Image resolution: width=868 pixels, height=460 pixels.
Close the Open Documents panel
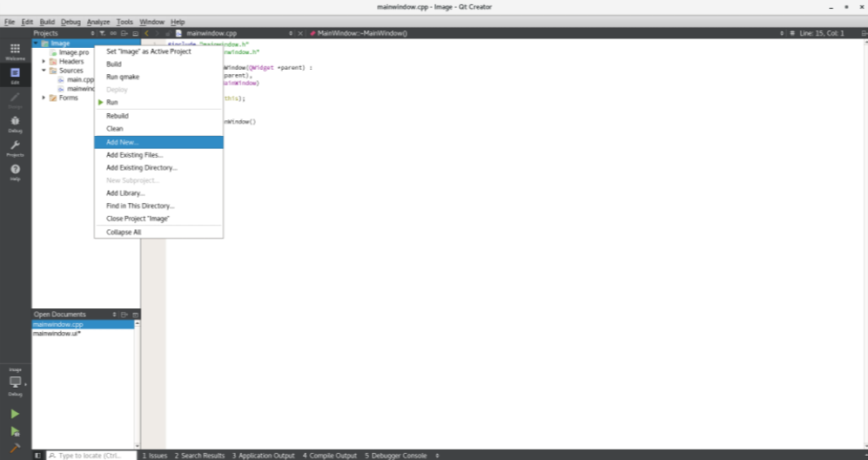click(135, 315)
